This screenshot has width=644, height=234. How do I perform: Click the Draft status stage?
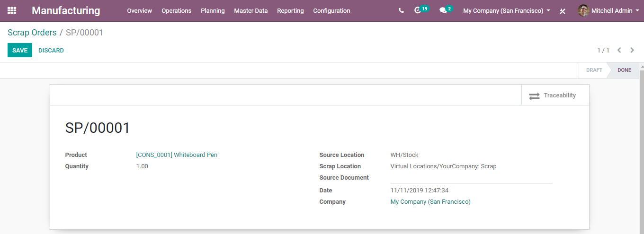pos(594,70)
